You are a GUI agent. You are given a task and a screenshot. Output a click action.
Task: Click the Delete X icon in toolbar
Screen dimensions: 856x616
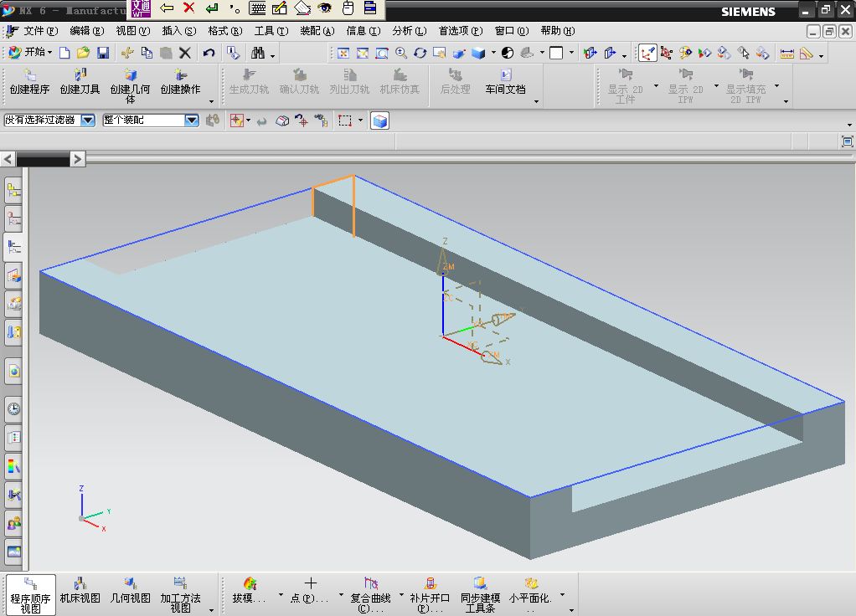click(185, 53)
